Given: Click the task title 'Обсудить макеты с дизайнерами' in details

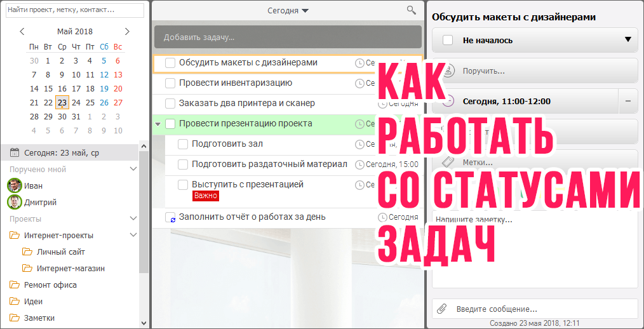Looking at the screenshot, I should pos(514,17).
